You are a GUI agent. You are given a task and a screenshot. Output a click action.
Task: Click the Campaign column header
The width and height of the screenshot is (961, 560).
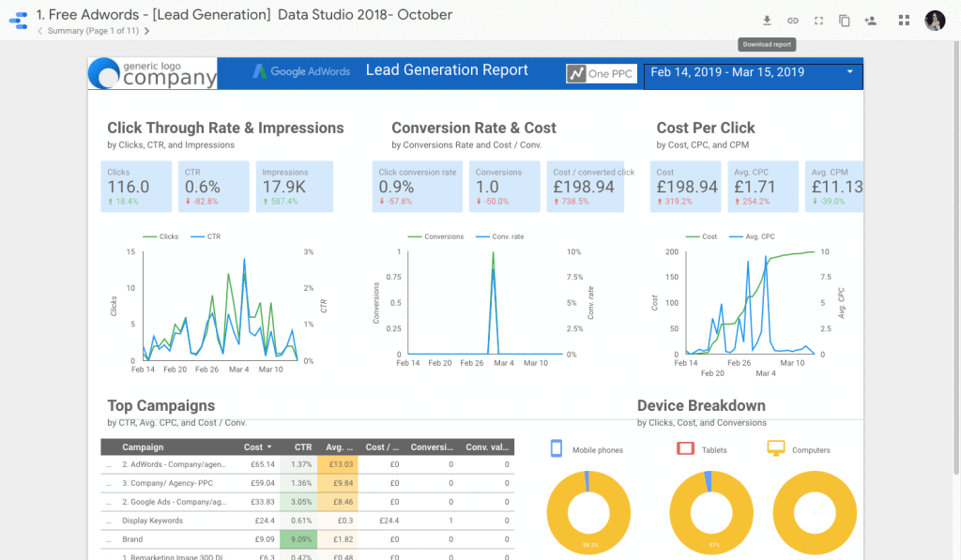(143, 447)
